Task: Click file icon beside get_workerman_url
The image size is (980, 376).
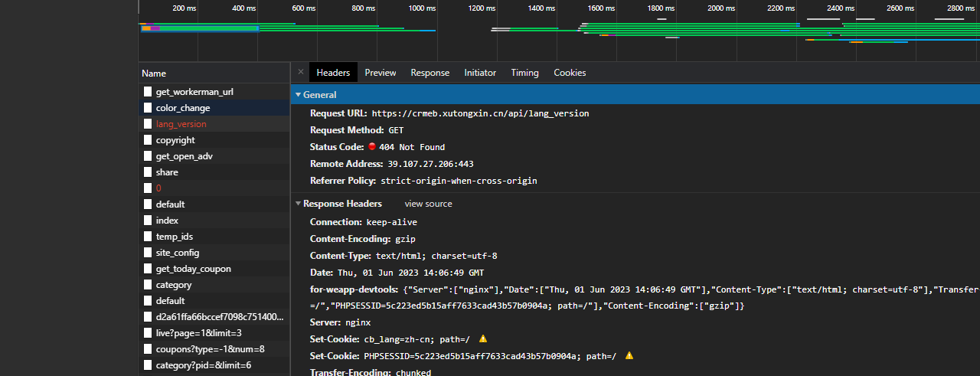Action: [148, 92]
